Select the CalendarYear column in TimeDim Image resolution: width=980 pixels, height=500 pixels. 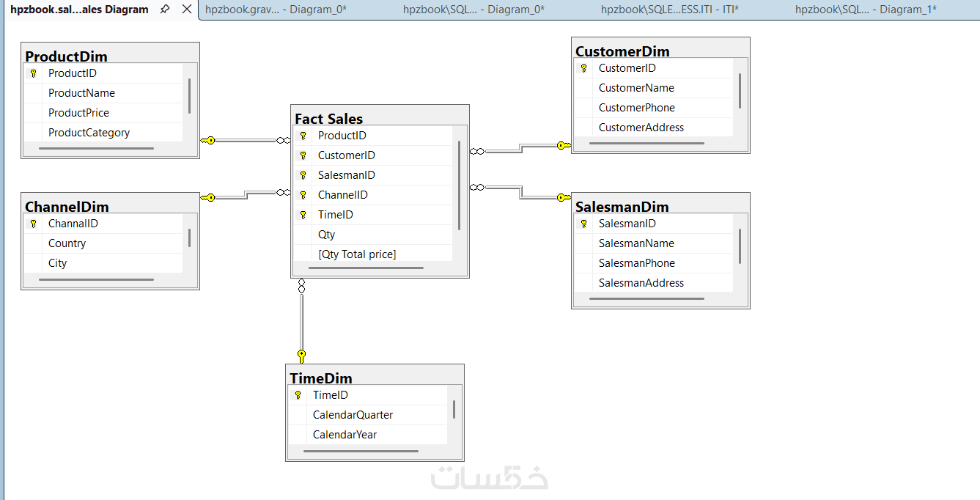367,435
